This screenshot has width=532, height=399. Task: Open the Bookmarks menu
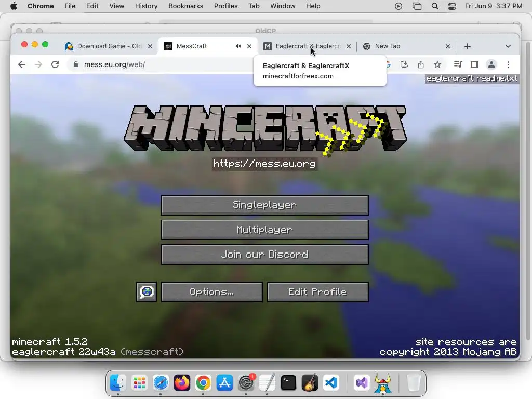coord(185,6)
